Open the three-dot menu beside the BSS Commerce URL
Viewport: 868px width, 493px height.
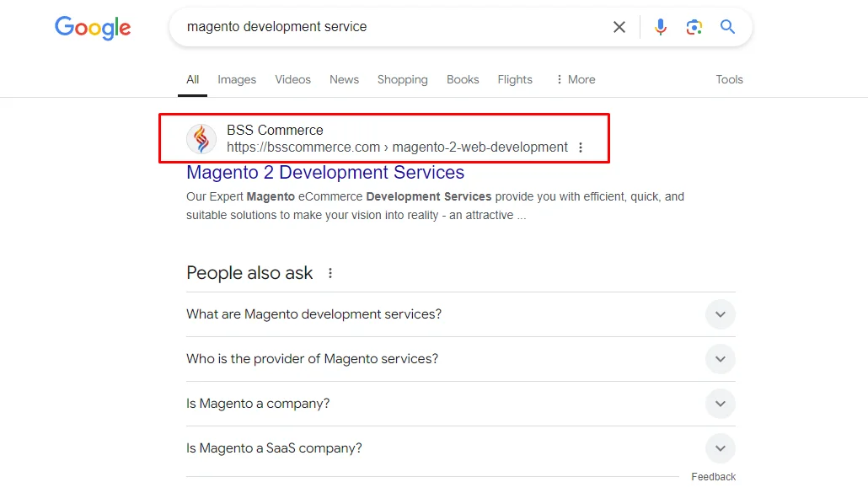coord(580,147)
